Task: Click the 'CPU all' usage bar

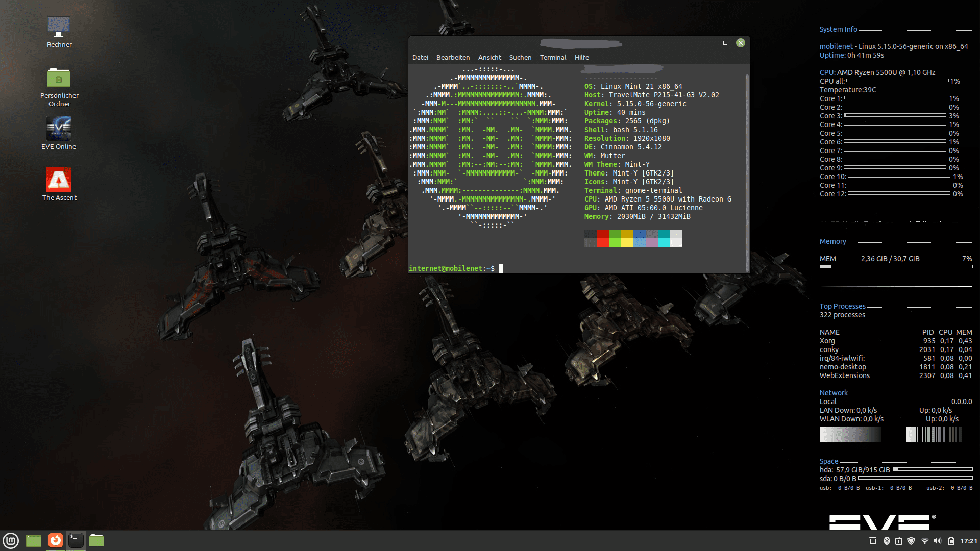Action: [x=897, y=81]
